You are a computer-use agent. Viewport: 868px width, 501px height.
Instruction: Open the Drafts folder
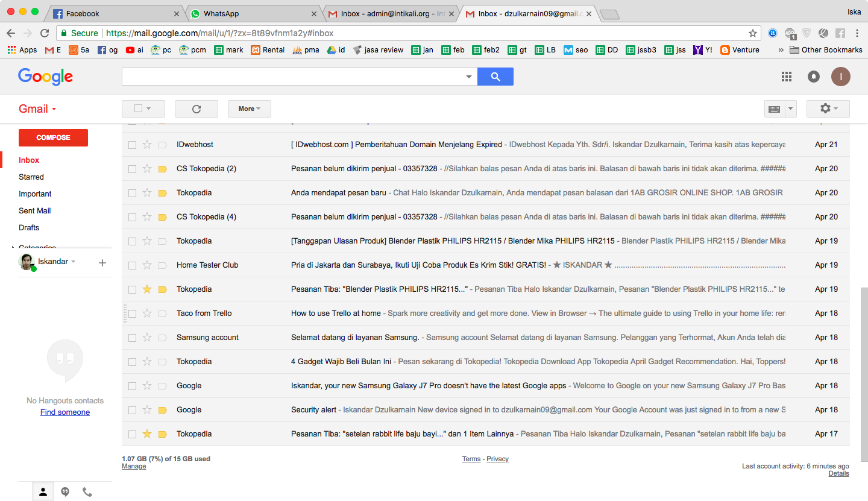tap(29, 228)
